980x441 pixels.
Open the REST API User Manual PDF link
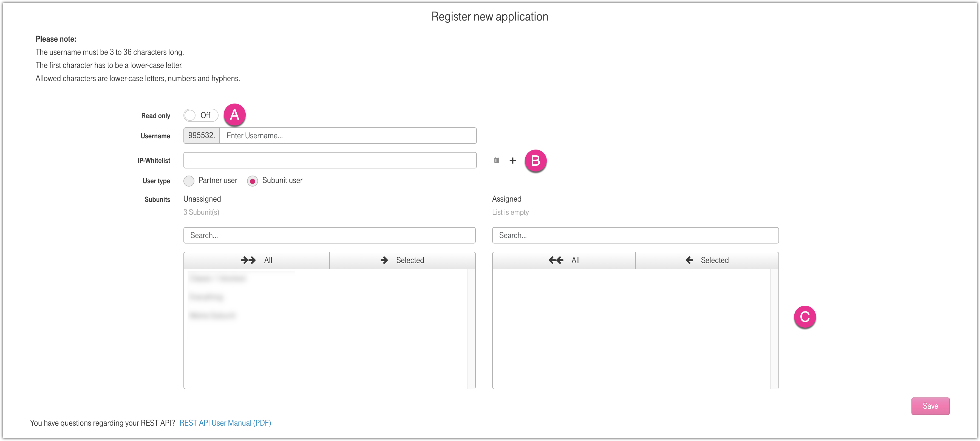tap(225, 423)
